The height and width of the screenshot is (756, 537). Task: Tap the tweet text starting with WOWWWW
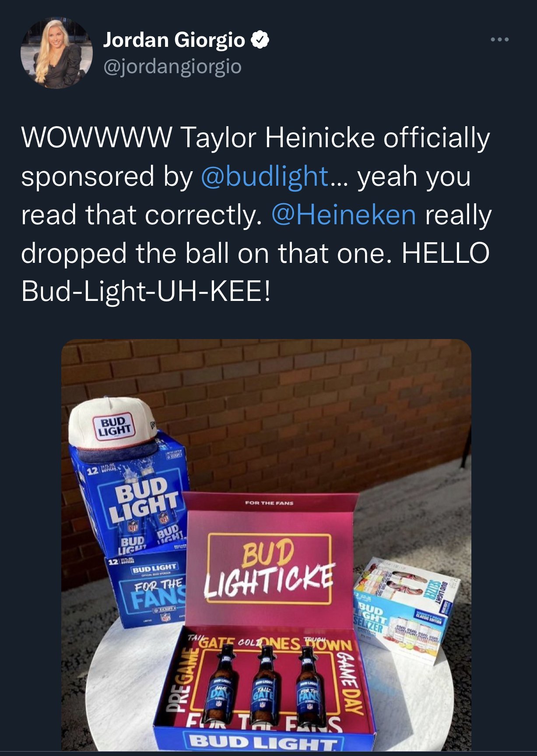[256, 215]
